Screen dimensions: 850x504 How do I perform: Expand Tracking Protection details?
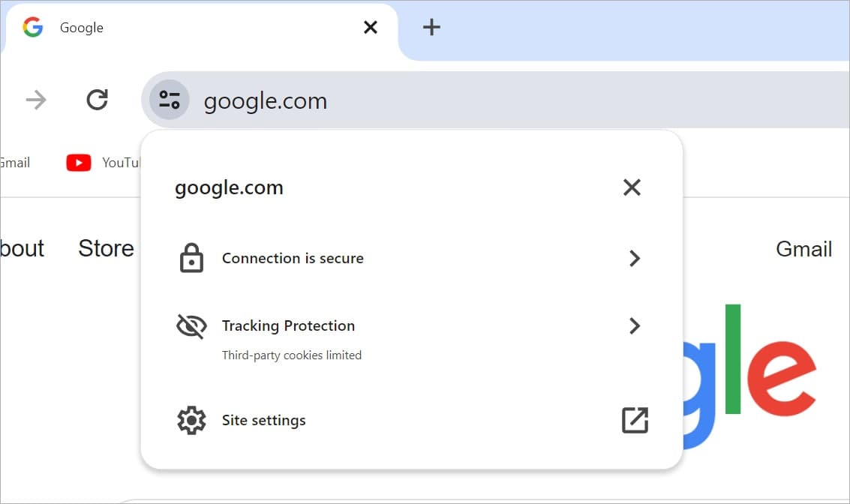click(x=635, y=325)
